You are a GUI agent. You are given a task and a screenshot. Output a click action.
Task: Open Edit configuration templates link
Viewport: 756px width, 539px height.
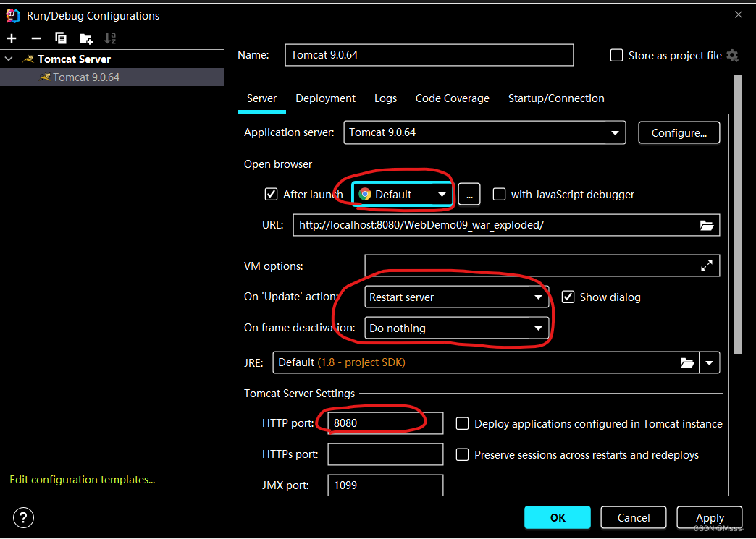coord(83,480)
